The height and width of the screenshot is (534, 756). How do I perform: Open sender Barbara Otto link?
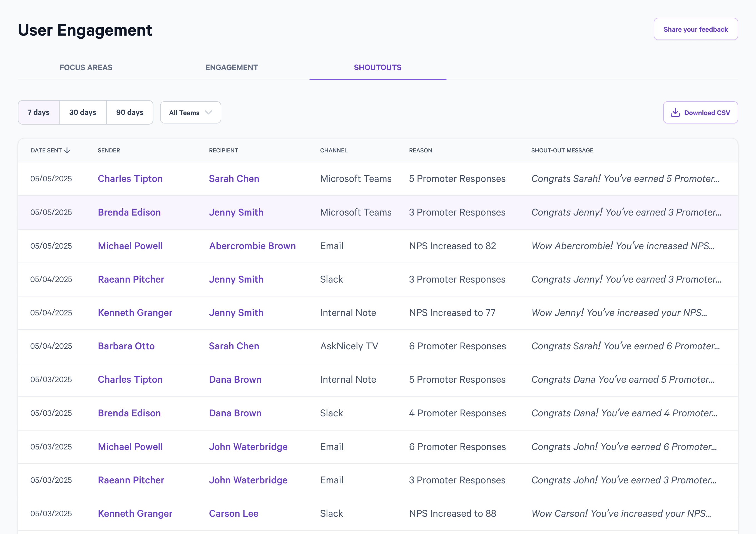(126, 346)
